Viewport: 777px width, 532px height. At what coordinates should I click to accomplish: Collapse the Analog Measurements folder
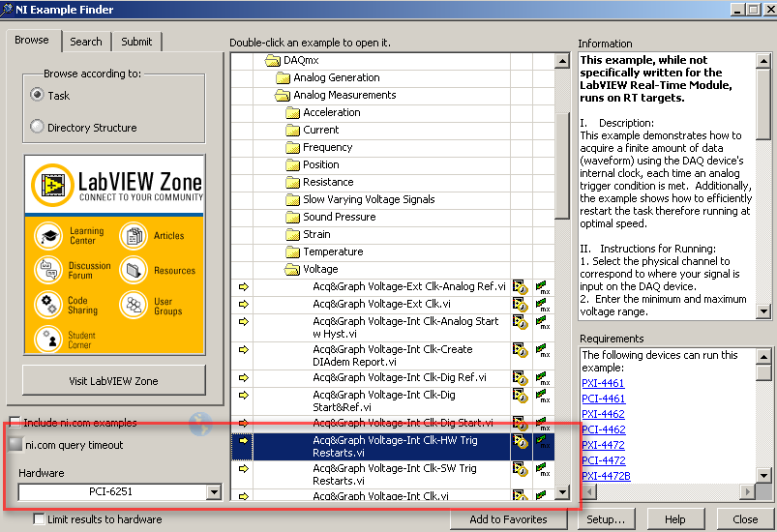pyautogui.click(x=283, y=95)
